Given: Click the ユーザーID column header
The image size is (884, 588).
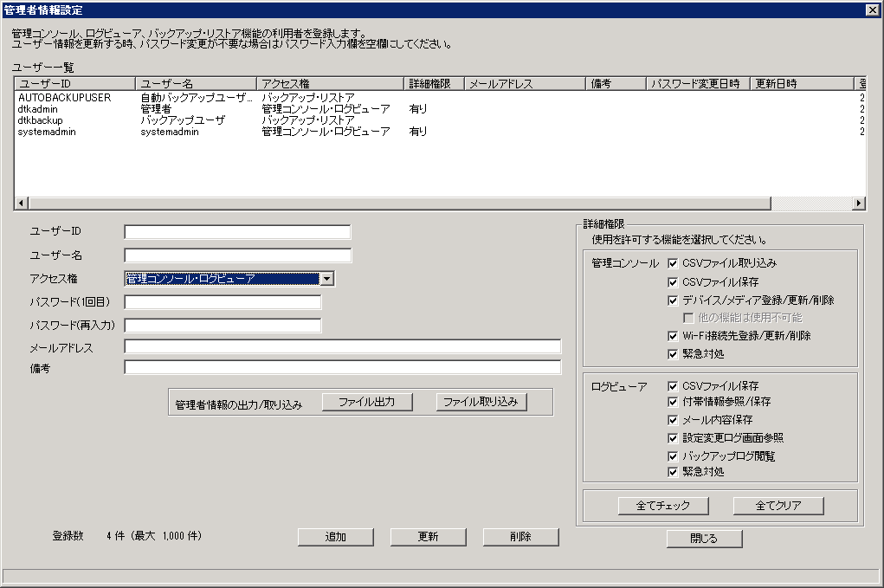Looking at the screenshot, I should pyautogui.click(x=74, y=84).
